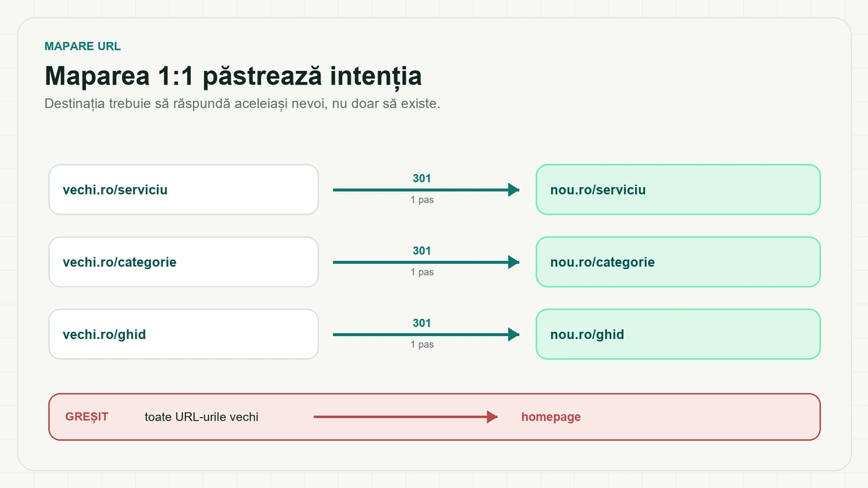This screenshot has width=868, height=488.
Task: Click the 301 arrow for serviciu row
Action: point(426,190)
